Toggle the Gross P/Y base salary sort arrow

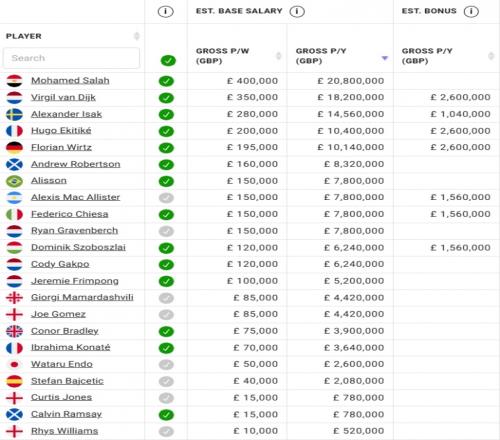click(385, 58)
